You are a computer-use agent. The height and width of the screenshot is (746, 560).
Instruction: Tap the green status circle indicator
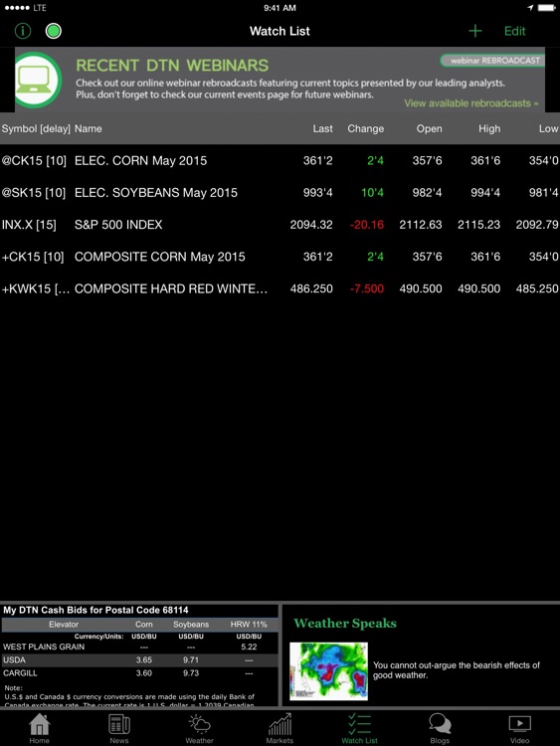(x=54, y=31)
